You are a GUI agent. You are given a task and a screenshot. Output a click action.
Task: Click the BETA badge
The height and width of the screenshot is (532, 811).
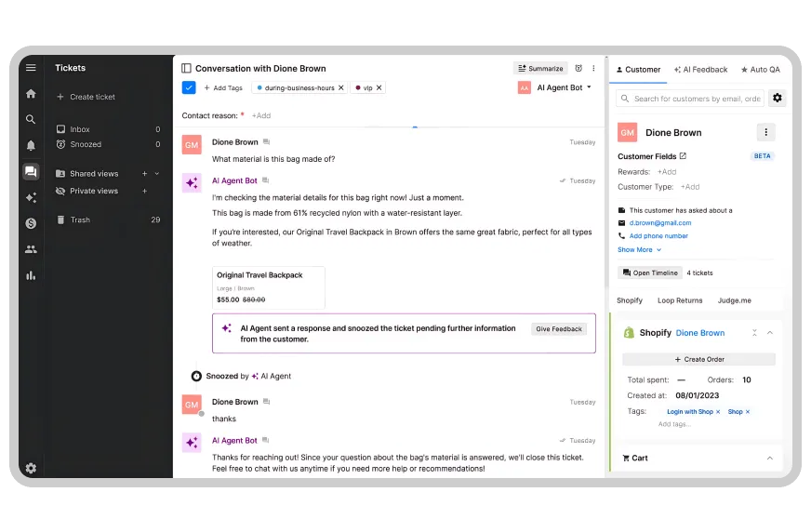click(x=762, y=155)
